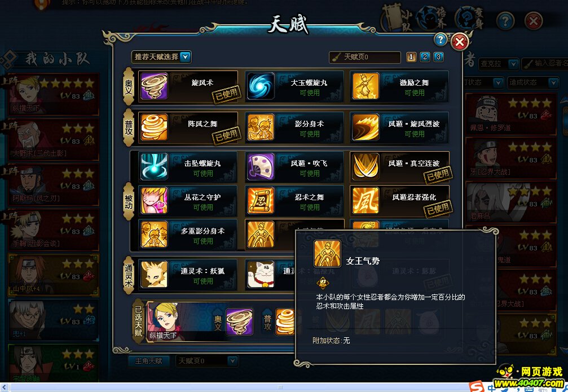This screenshot has height=392, width=568.
Task: Switch to talent page 2
Action: (x=425, y=57)
